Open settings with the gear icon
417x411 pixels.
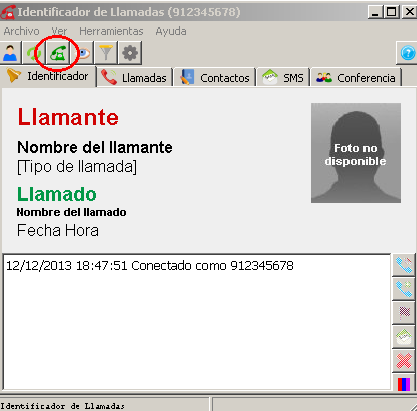point(130,53)
